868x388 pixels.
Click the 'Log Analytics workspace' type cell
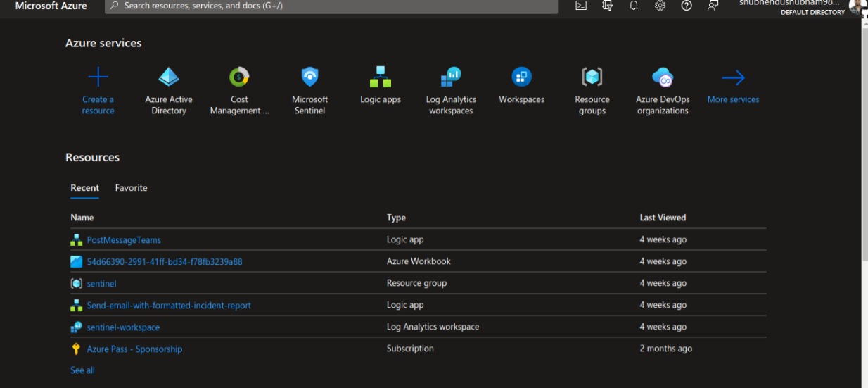point(433,327)
